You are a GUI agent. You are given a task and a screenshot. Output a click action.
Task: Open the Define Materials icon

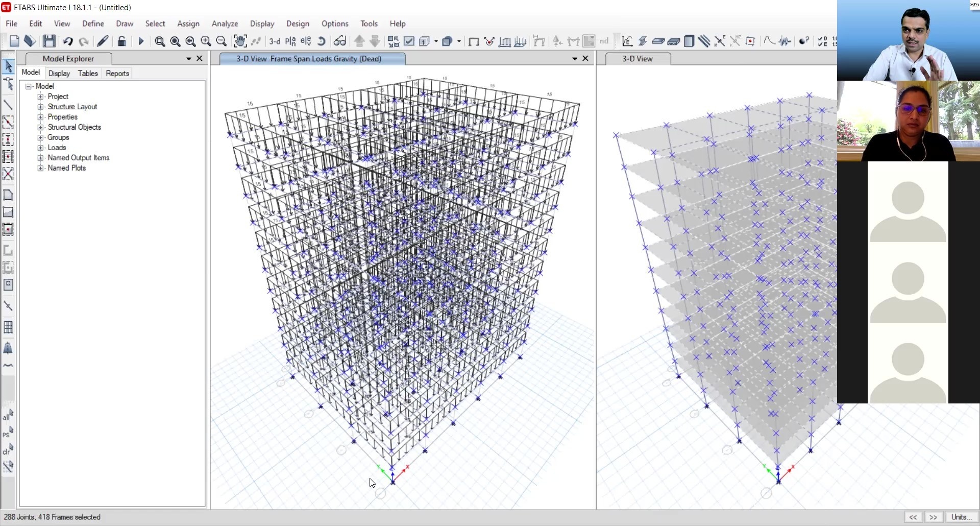pos(627,41)
